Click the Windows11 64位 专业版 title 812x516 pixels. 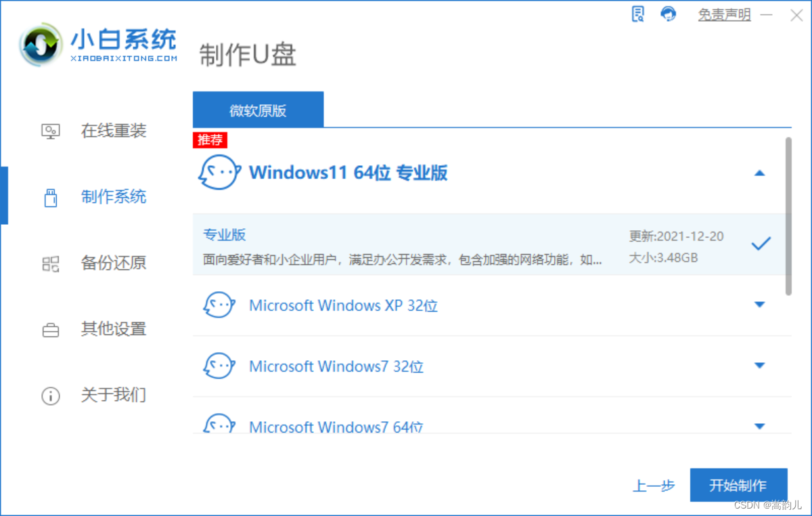(x=348, y=173)
